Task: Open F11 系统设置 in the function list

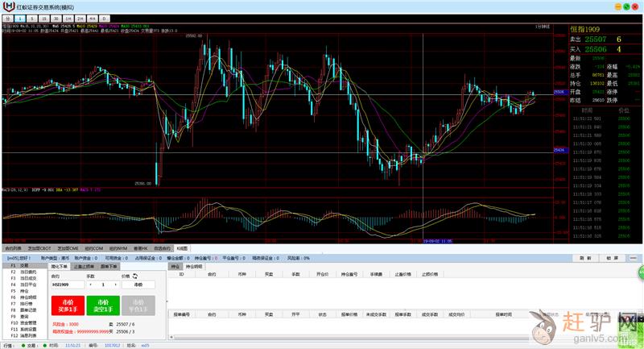Action: (x=24, y=329)
